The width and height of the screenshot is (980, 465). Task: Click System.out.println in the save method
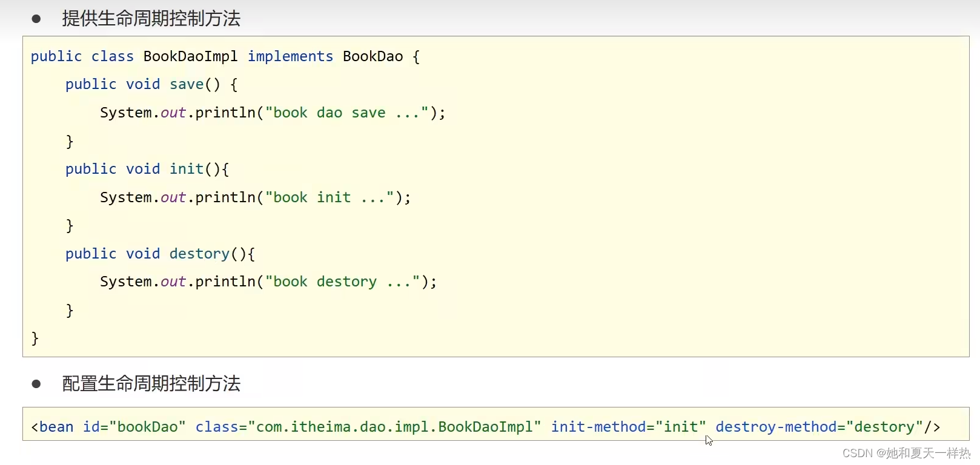point(178,113)
